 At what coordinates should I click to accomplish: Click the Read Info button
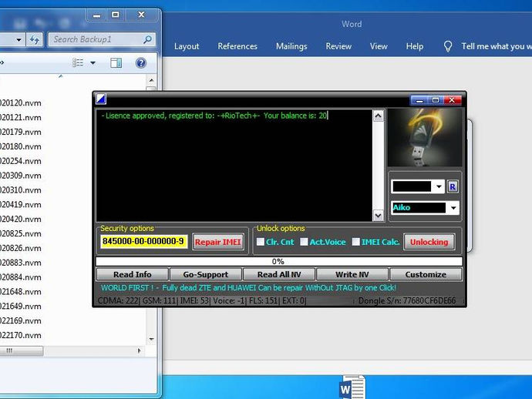pos(133,274)
